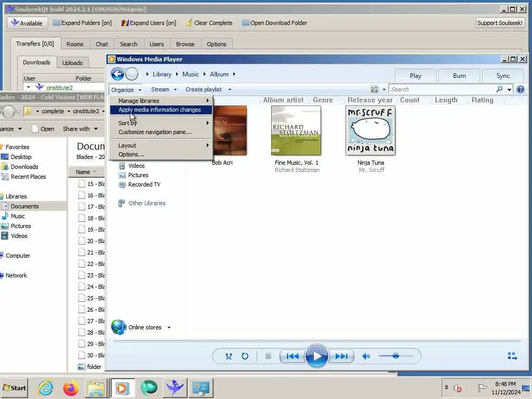532x399 pixels.
Task: Click the Stop button in player controls
Action: point(268,356)
